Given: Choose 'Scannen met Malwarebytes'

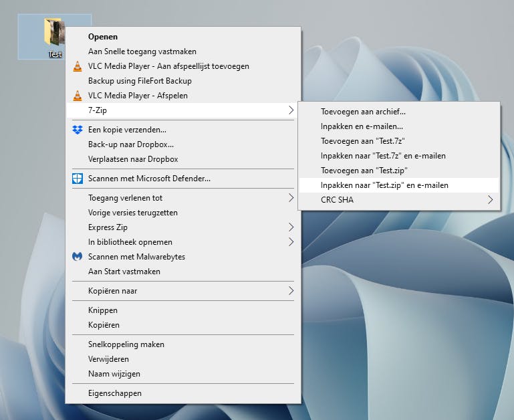Looking at the screenshot, I should coord(183,257).
